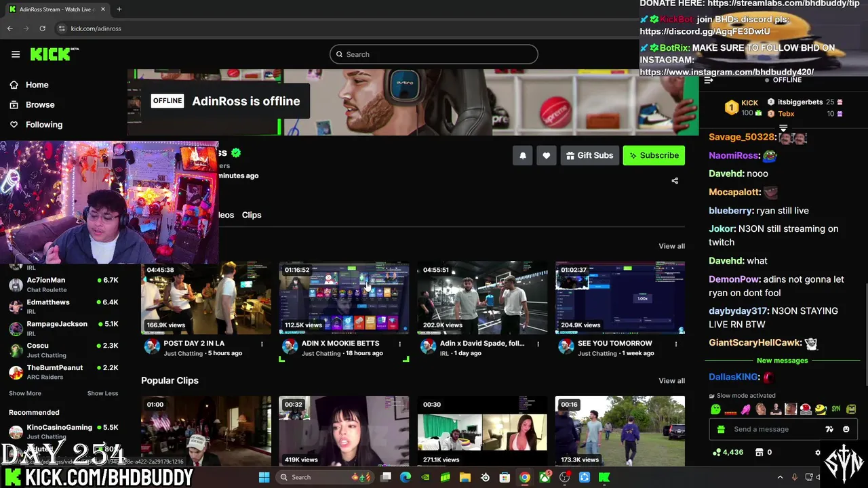Screen dimensions: 868x488
Task: Open RampageJackson channel in sidebar
Action: click(64, 328)
